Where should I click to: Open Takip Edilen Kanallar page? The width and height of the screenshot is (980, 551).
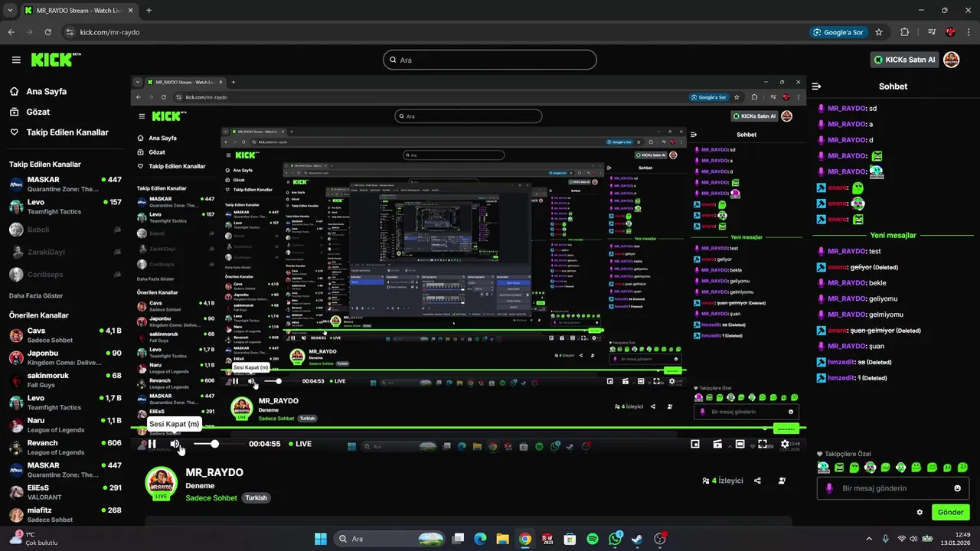pyautogui.click(x=58, y=132)
